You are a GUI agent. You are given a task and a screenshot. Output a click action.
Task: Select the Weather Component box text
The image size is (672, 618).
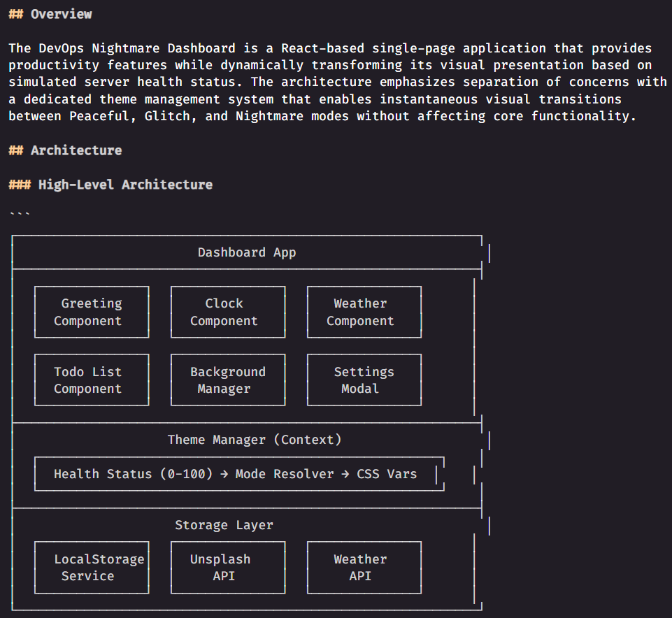(x=360, y=312)
